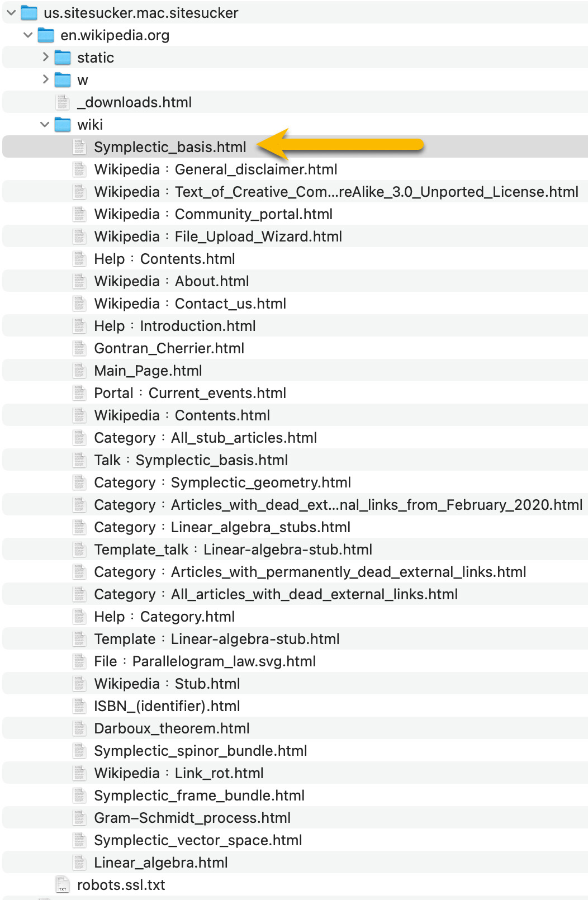Select Category : All_articles_with_dead_external_links.html
Image resolution: width=588 pixels, height=900 pixels.
tap(276, 594)
